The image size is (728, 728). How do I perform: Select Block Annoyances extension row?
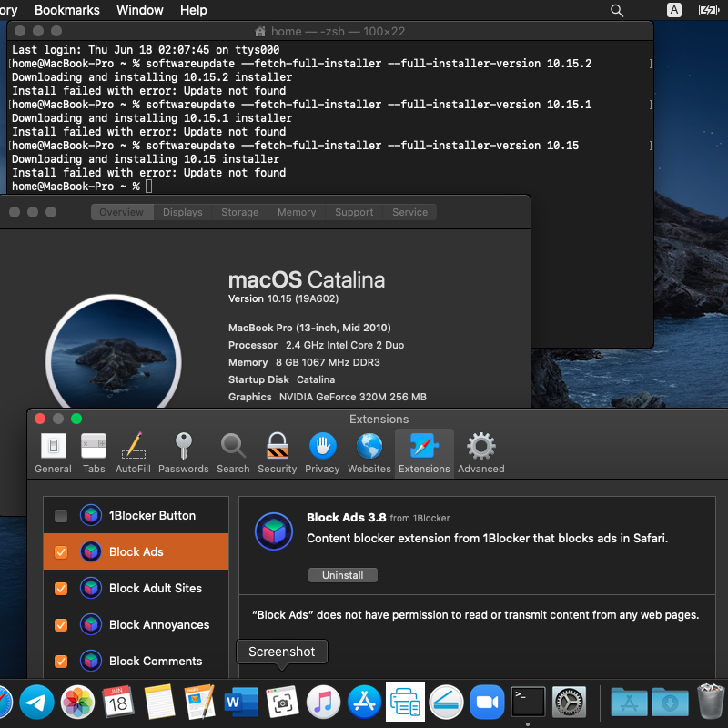click(x=136, y=625)
